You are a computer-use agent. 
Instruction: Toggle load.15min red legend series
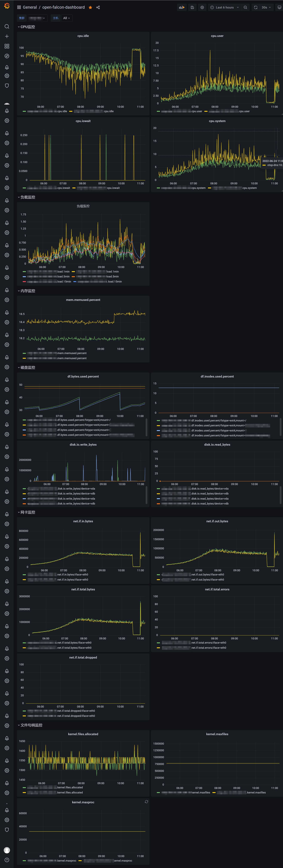point(47,281)
